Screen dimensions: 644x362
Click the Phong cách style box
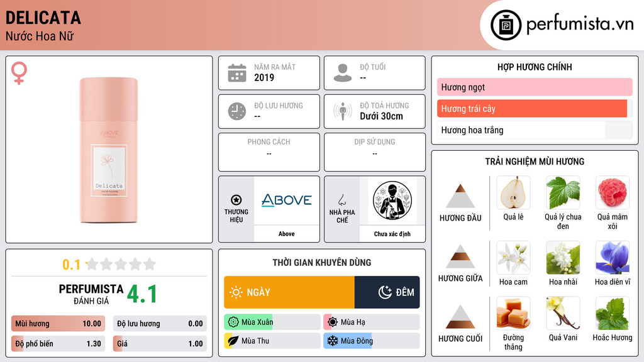269,152
